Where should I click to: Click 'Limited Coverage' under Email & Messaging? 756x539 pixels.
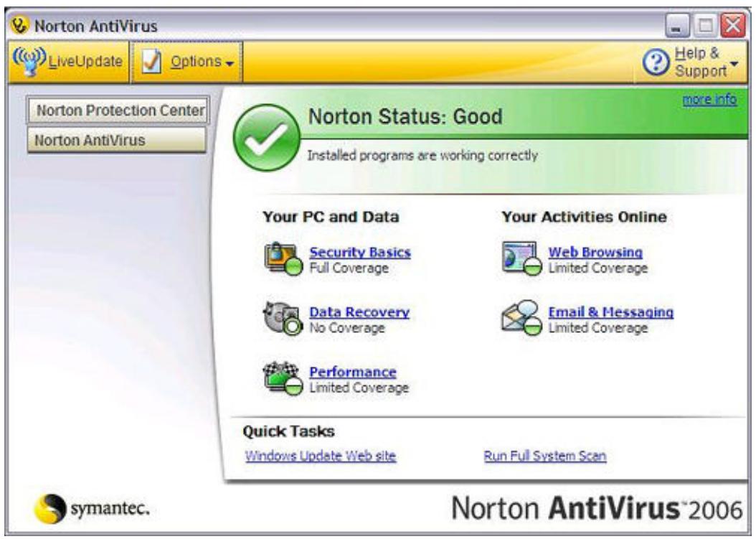598,328
